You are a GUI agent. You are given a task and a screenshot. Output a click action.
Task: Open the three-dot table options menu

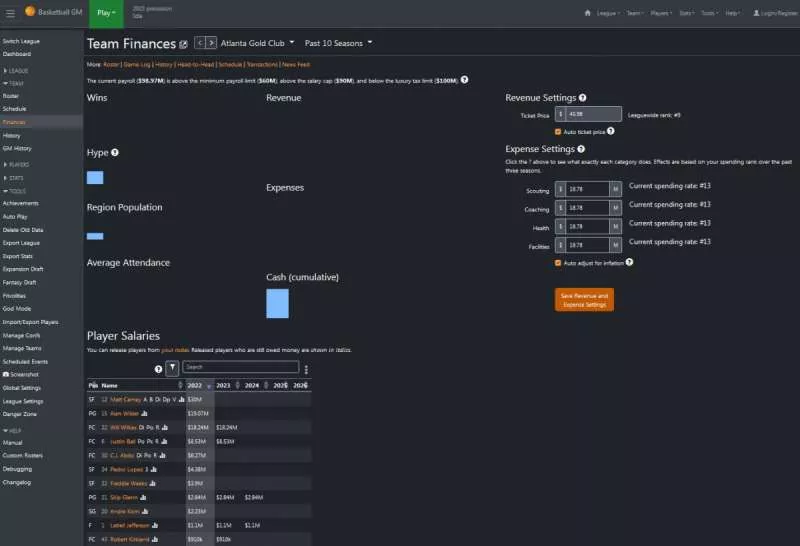pos(306,368)
